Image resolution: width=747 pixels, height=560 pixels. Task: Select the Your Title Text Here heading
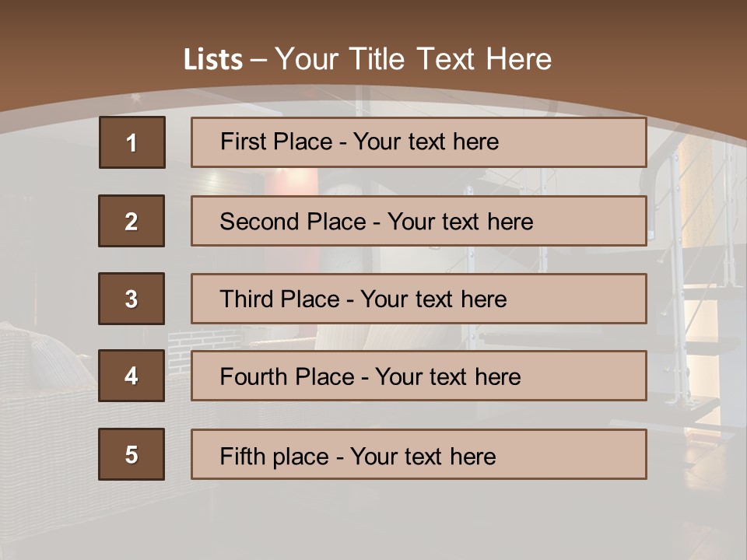pyautogui.click(x=412, y=59)
